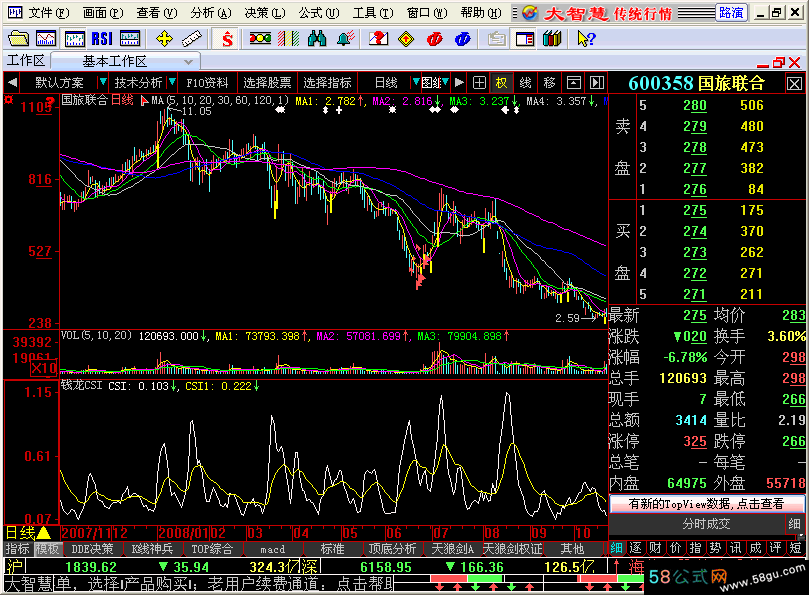Toggle the 移 move button
Screen dimensions: 809x595
549,83
